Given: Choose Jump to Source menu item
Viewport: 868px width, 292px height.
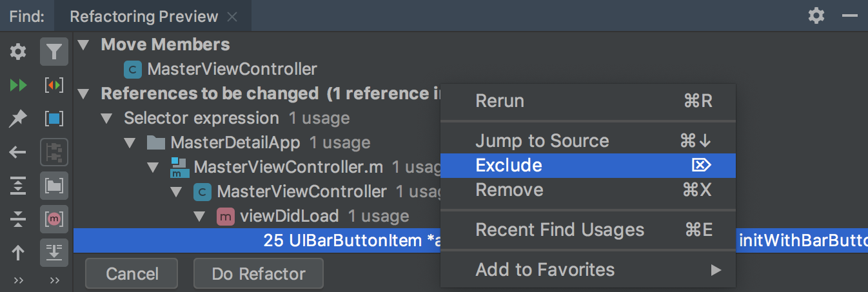Looking at the screenshot, I should (x=587, y=141).
